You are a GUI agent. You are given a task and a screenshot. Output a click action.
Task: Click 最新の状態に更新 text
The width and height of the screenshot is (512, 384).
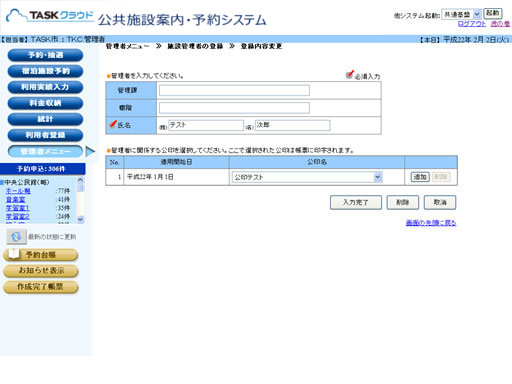(52, 237)
